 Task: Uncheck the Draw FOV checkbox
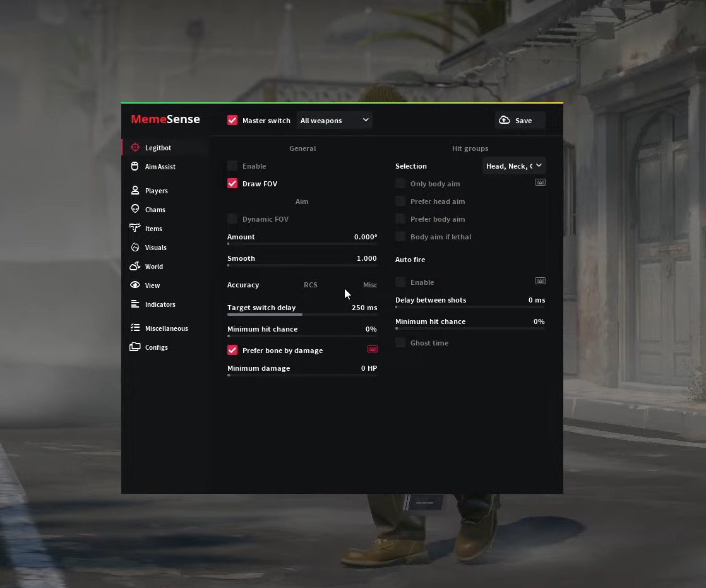click(232, 184)
